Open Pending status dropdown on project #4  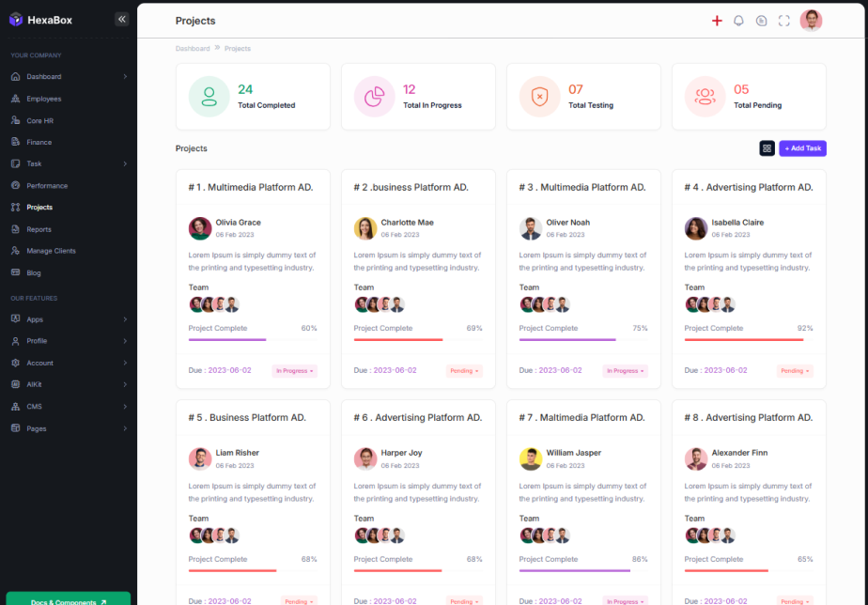(795, 371)
